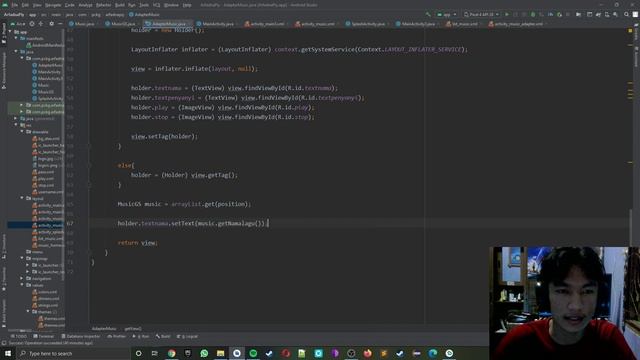Collapse the values folder node
The image size is (640, 360).
22,285
